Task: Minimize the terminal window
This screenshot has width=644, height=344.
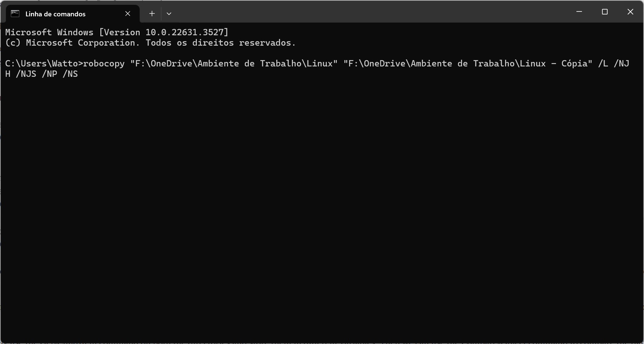Action: (579, 12)
